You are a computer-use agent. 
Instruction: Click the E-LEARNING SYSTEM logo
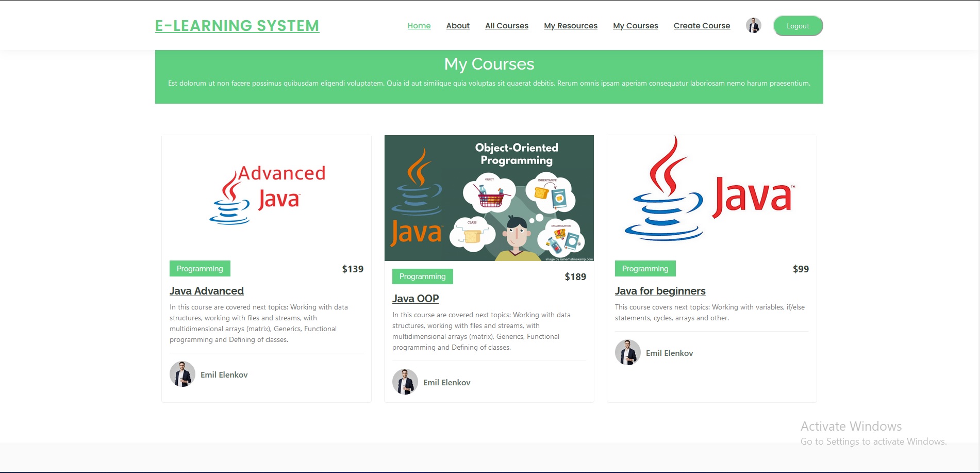point(237,26)
